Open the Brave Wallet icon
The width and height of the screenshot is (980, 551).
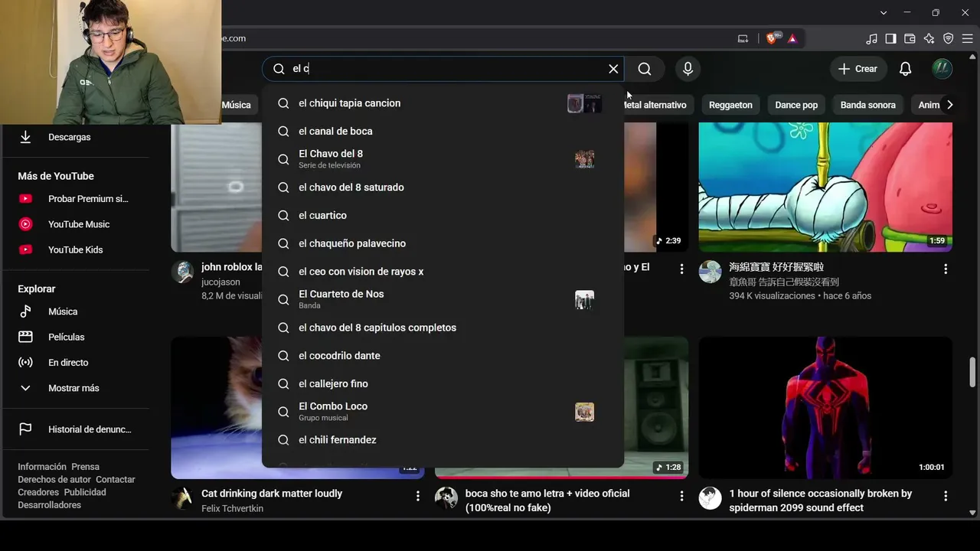(x=910, y=38)
